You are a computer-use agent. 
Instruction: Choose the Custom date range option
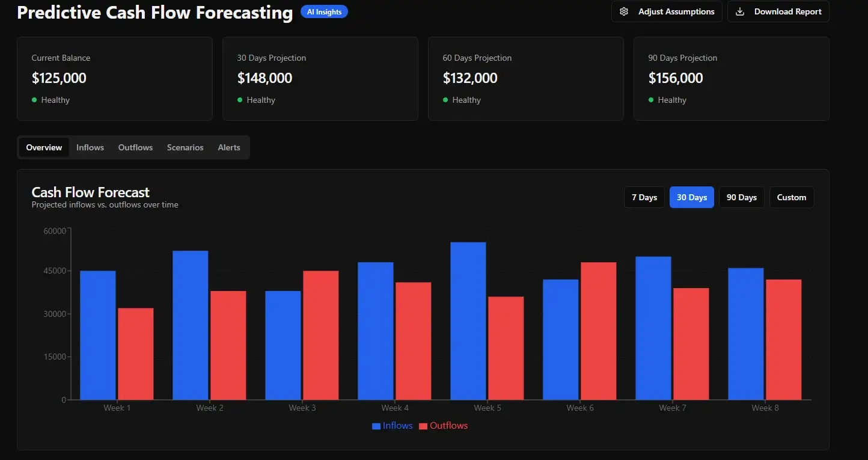(x=791, y=197)
